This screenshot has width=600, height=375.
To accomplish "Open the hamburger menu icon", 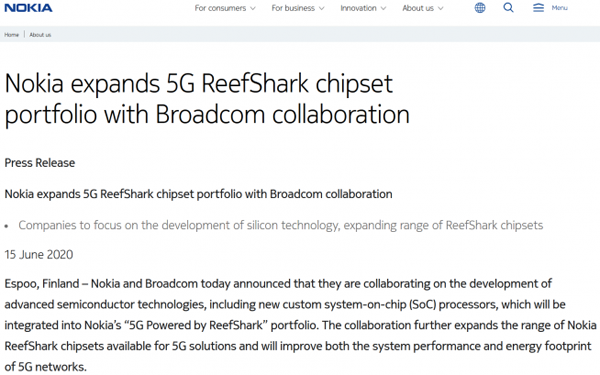I will point(538,8).
